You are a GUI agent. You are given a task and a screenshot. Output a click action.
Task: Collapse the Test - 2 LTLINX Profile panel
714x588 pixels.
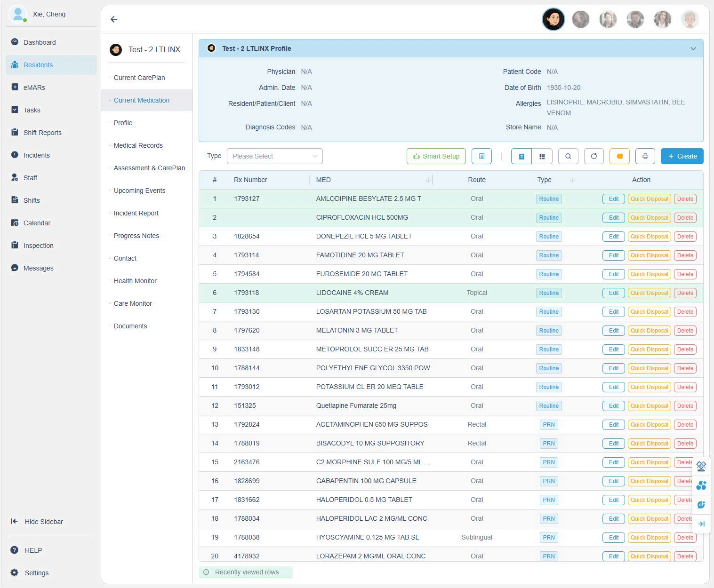coord(693,48)
